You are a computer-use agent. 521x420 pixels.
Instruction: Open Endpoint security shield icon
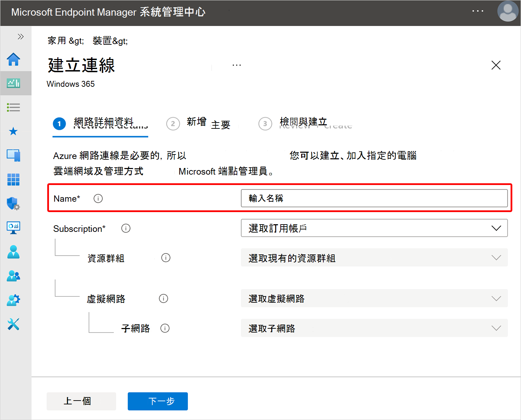[14, 204]
